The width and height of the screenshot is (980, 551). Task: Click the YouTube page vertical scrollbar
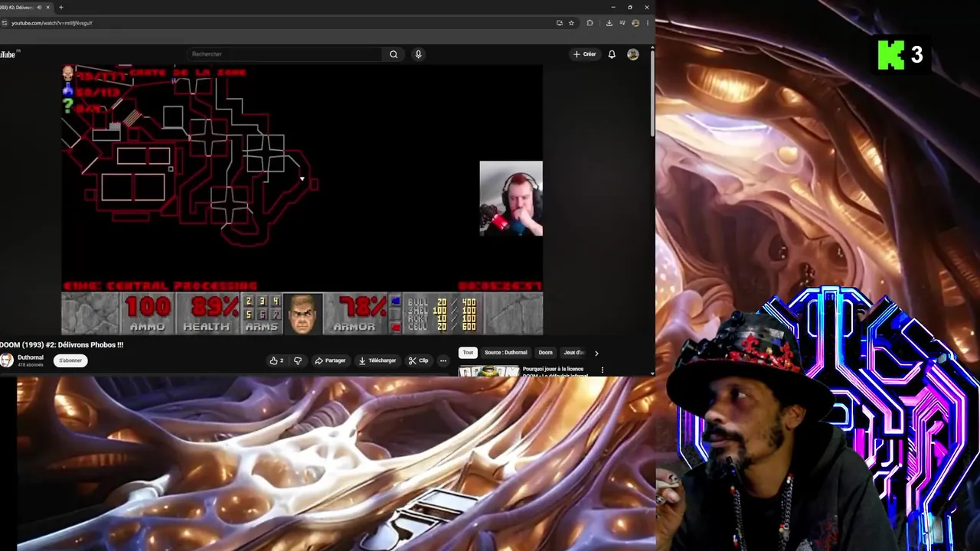tap(652, 92)
